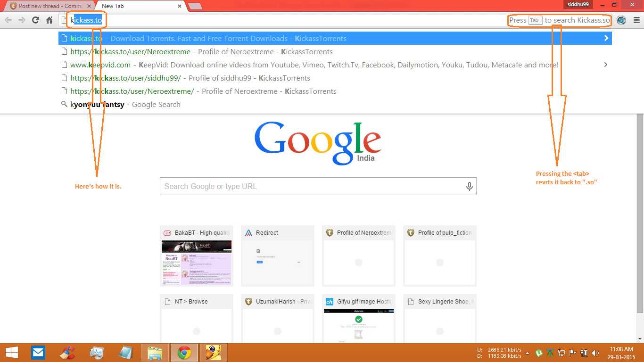644x362 pixels.
Task: Click the globe extension icon in toolbar
Action: tap(621, 20)
